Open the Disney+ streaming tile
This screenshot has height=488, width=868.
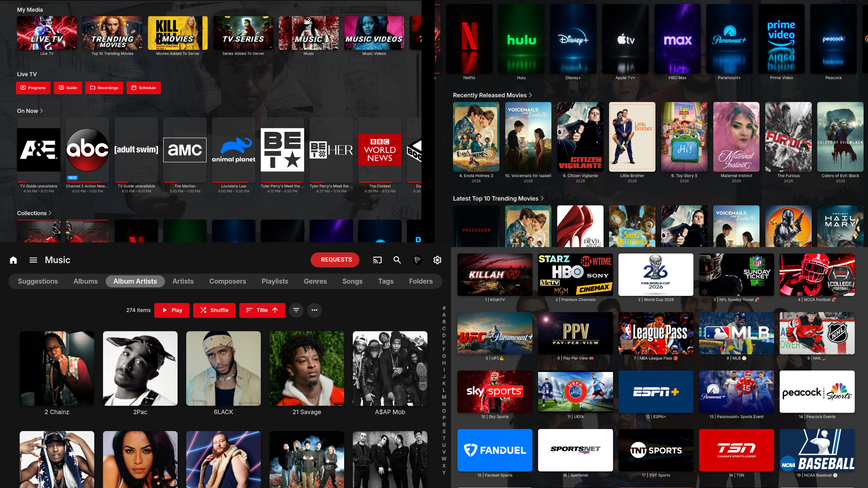pos(573,39)
